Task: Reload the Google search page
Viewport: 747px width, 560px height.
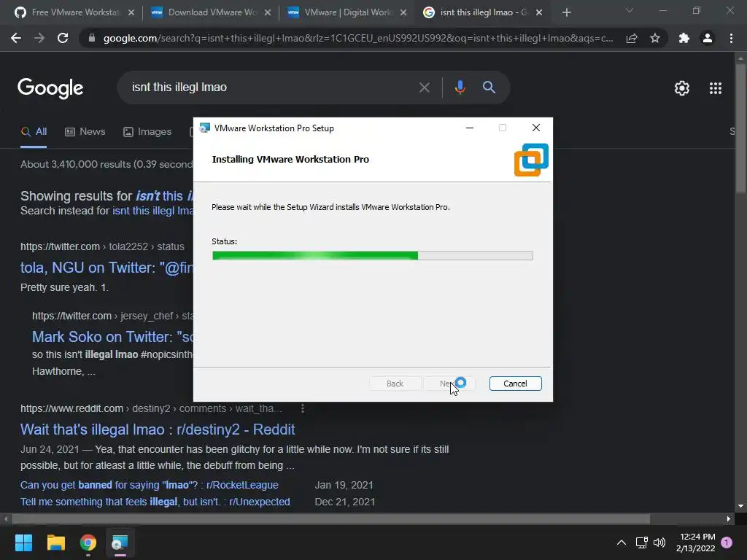Action: [63, 38]
